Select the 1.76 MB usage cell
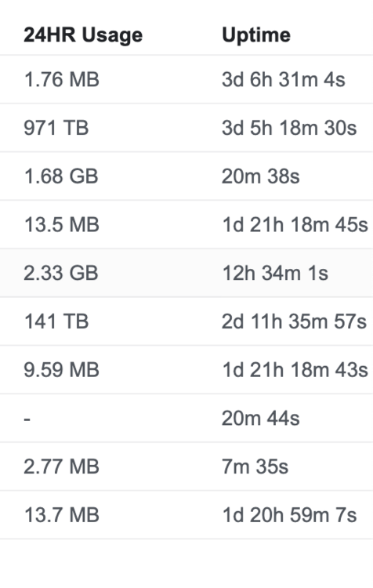Screen dimensions: 373x588 tap(61, 79)
